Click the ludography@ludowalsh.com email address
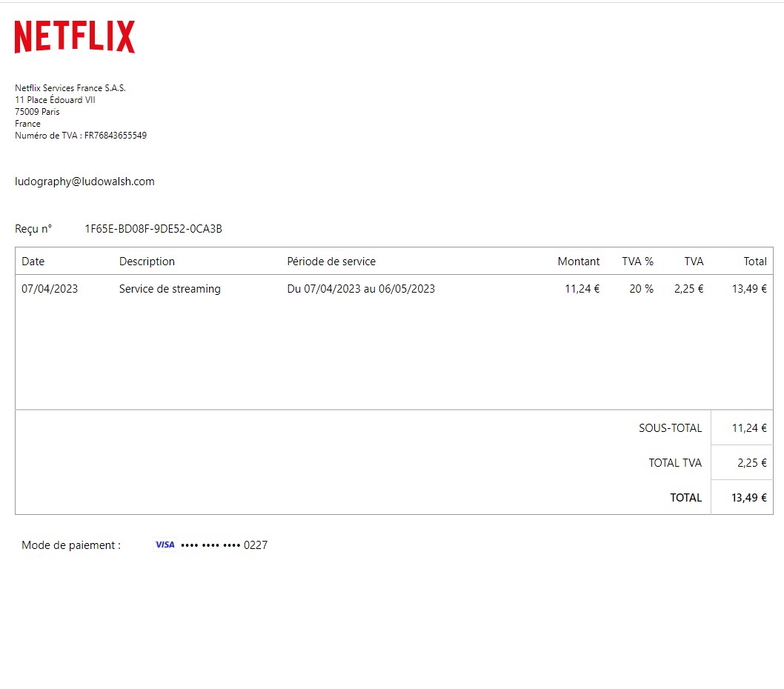784x689 pixels. 84,182
